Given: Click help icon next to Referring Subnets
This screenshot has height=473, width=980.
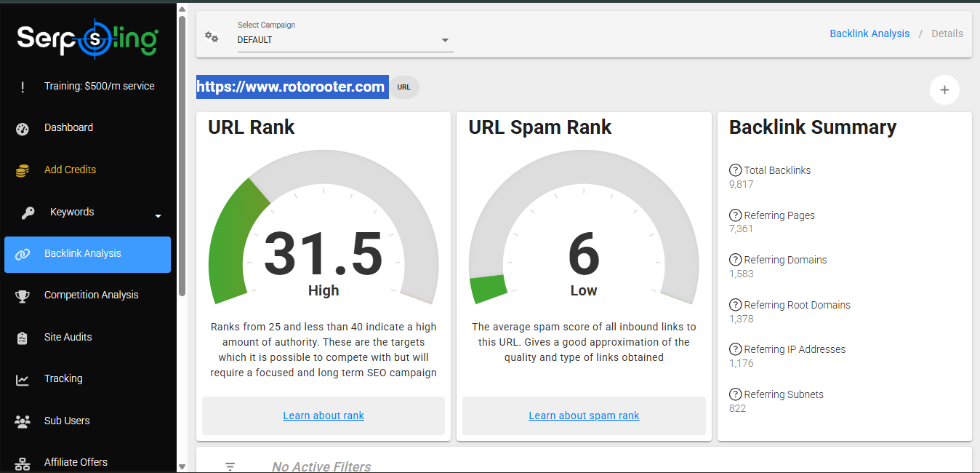Looking at the screenshot, I should pyautogui.click(x=735, y=394).
